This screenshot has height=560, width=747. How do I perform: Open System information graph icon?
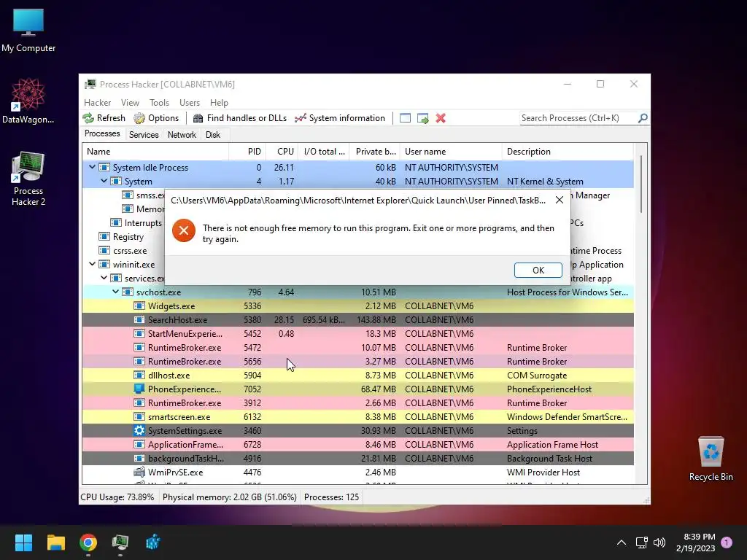pyautogui.click(x=300, y=118)
